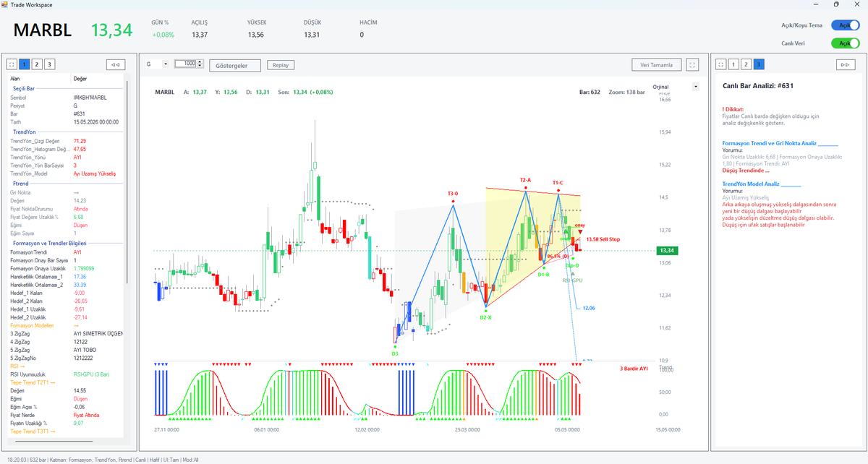
Task: Click the green 13,34 current price tag
Action: (667, 251)
